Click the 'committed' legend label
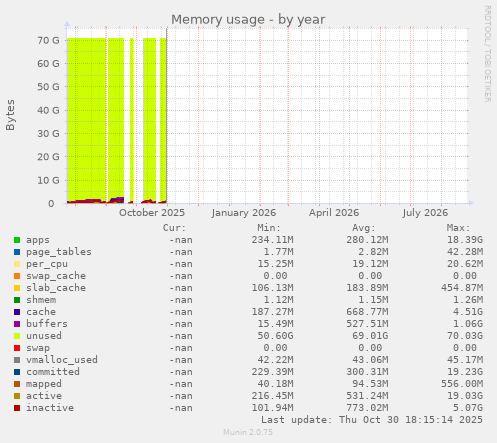 click(53, 372)
